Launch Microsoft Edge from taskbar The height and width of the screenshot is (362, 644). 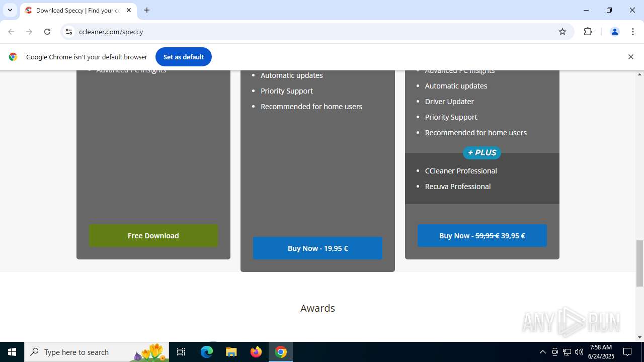tap(207, 352)
